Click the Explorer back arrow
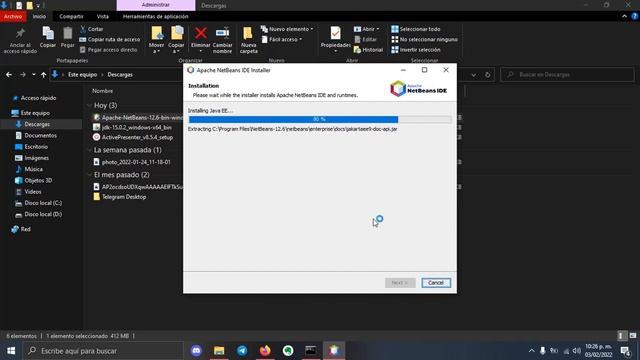 tap(9, 75)
